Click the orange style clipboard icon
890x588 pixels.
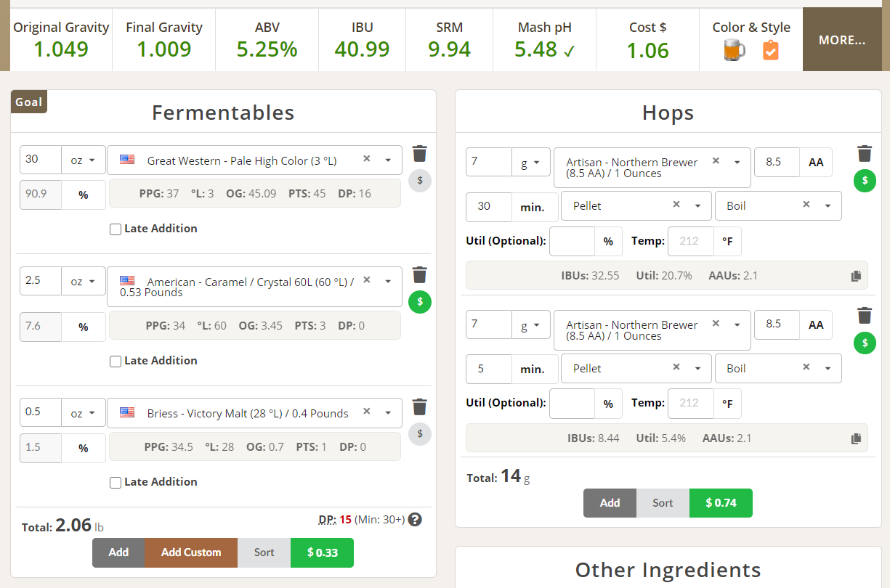tap(770, 51)
